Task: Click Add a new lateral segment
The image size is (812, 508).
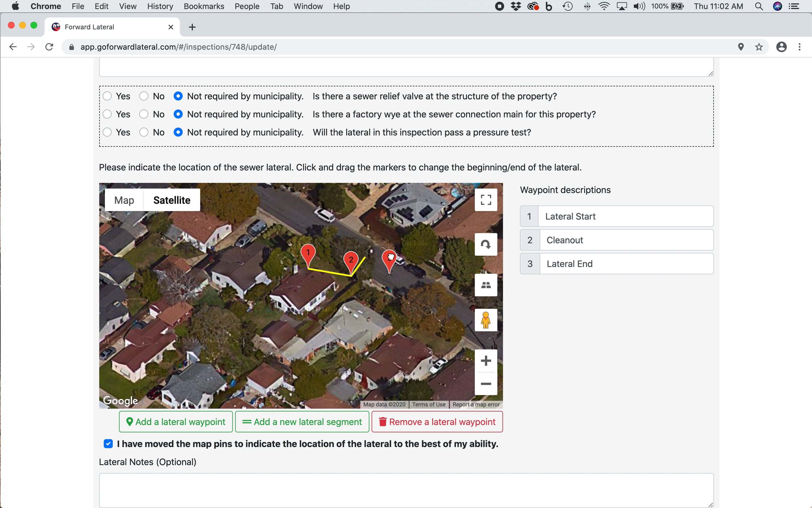Action: coord(302,422)
